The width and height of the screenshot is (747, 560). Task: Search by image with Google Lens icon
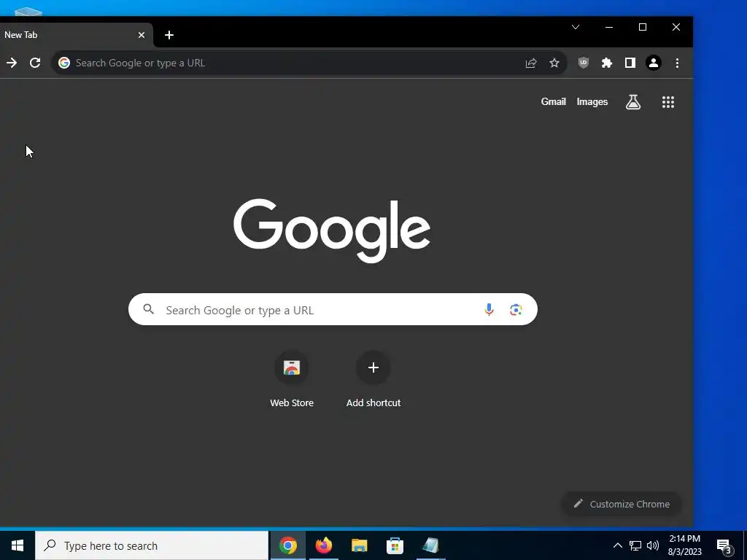pyautogui.click(x=516, y=309)
